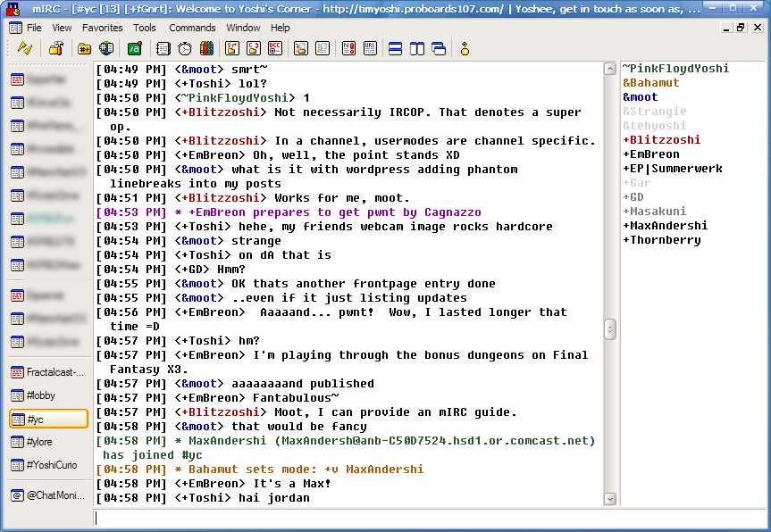
Task: Click the About mIRC icon
Action: pyautogui.click(x=465, y=48)
